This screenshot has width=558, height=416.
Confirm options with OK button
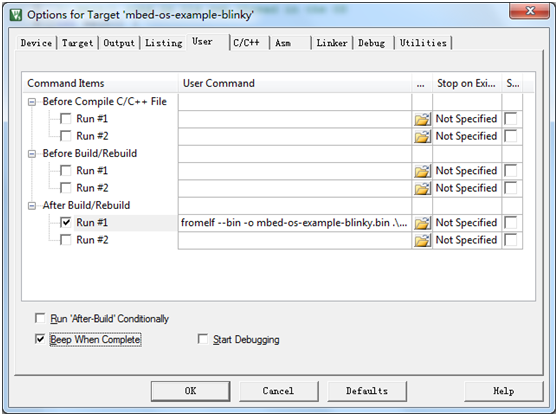pos(190,391)
